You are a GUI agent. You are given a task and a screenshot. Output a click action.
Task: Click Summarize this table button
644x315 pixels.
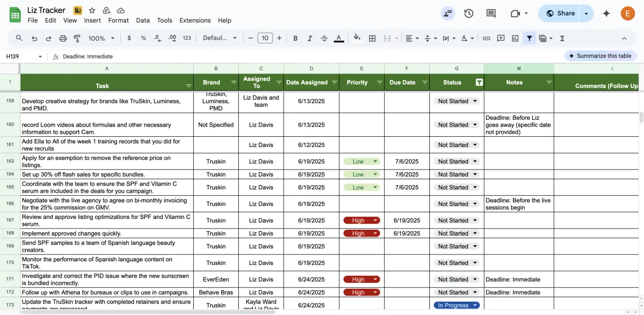click(600, 56)
